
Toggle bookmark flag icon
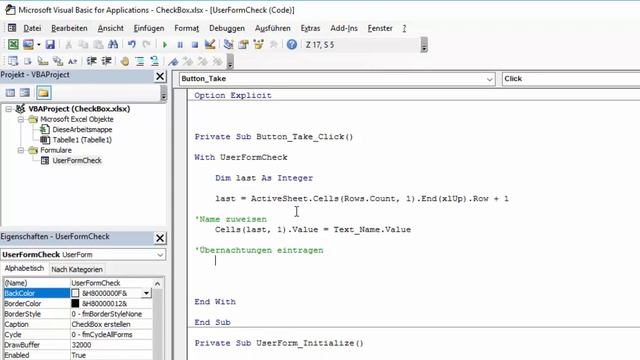[x=173, y=61]
